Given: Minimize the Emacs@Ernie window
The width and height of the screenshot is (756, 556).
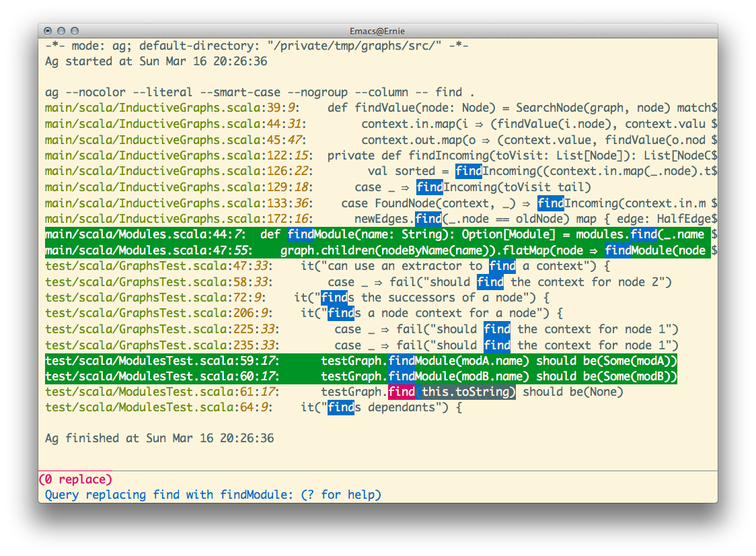Looking at the screenshot, I should (61, 31).
